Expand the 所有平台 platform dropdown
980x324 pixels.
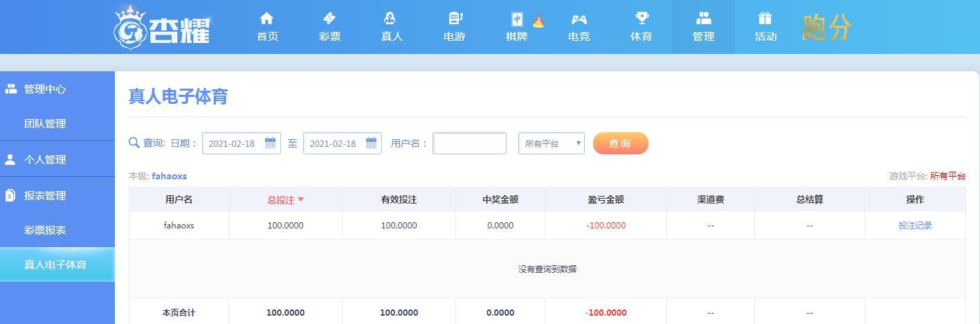(x=552, y=143)
